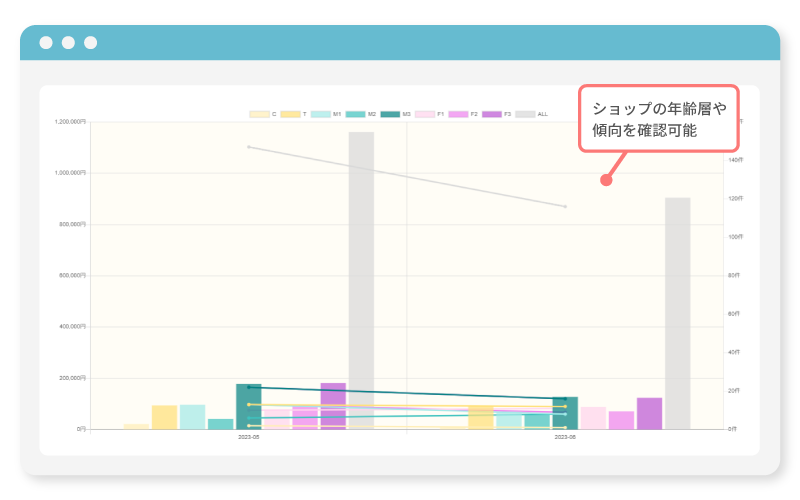
Task: Select the gray ALL bar for 2023-05
Action: [x=361, y=281]
